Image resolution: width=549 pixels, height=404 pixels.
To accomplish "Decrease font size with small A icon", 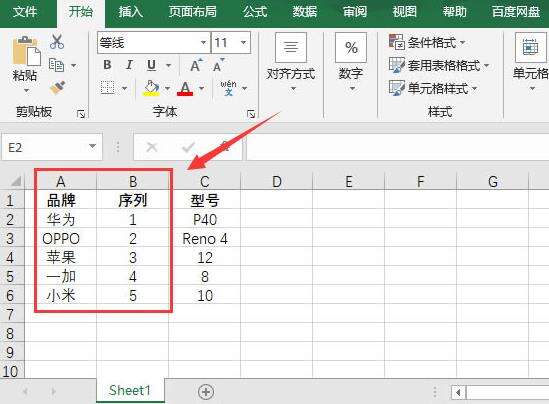I will click(x=218, y=65).
